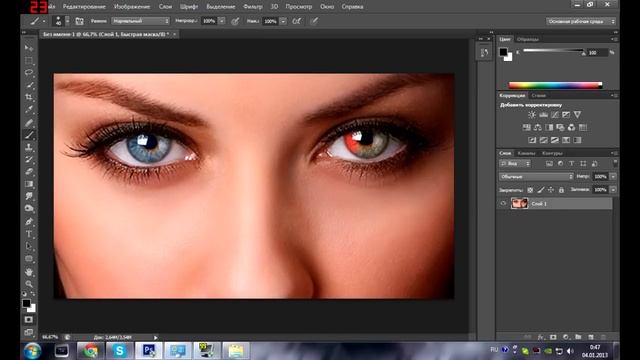Add a Curves adjustment

(555, 115)
